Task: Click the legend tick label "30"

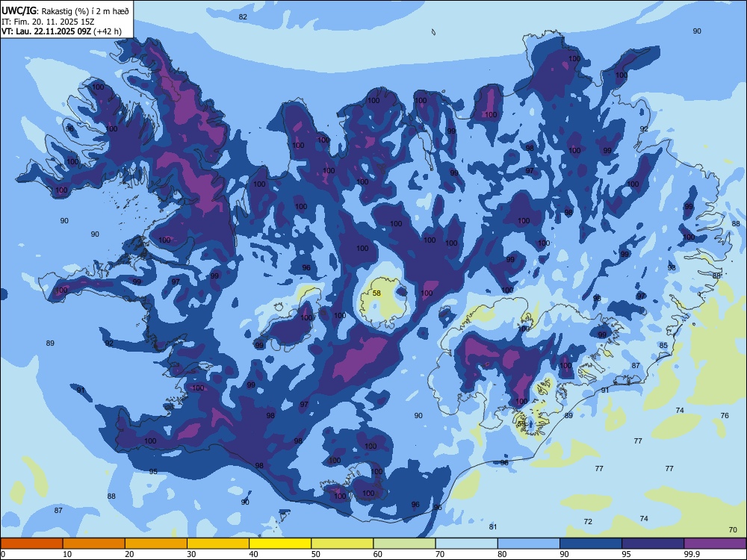Action: coord(191,554)
